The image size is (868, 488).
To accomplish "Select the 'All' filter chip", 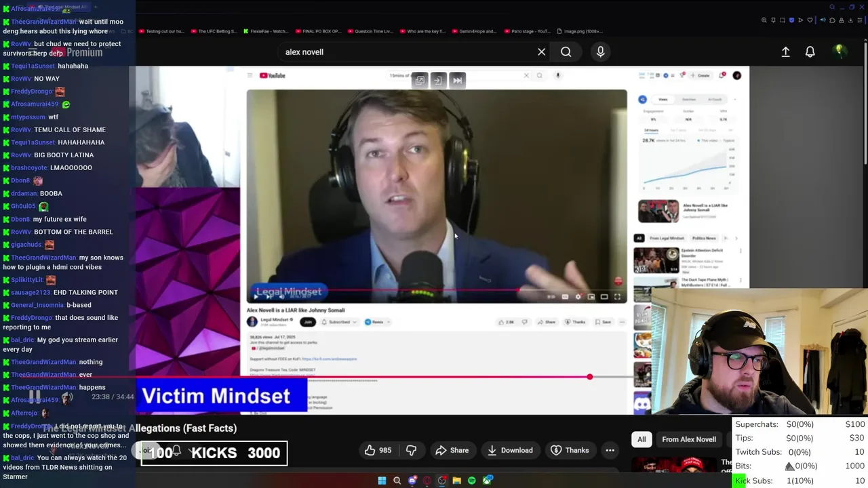I will pyautogui.click(x=642, y=439).
